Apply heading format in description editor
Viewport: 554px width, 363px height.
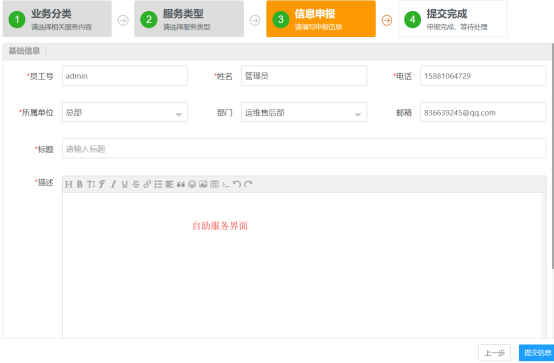tap(69, 184)
